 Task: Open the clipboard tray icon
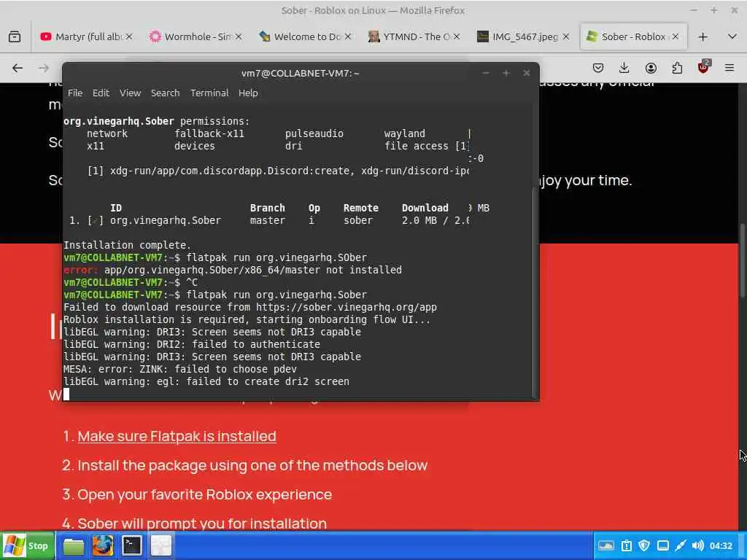[x=627, y=545]
